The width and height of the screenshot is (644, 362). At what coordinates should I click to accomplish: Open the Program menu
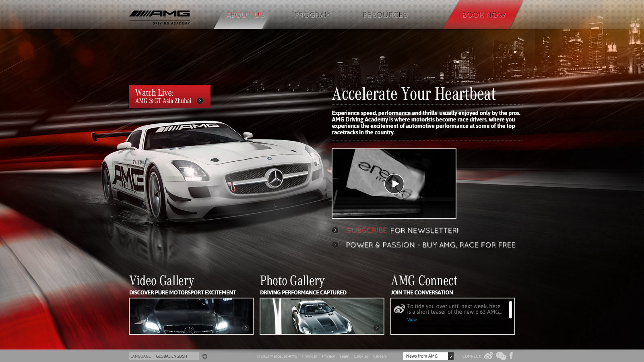tap(312, 15)
